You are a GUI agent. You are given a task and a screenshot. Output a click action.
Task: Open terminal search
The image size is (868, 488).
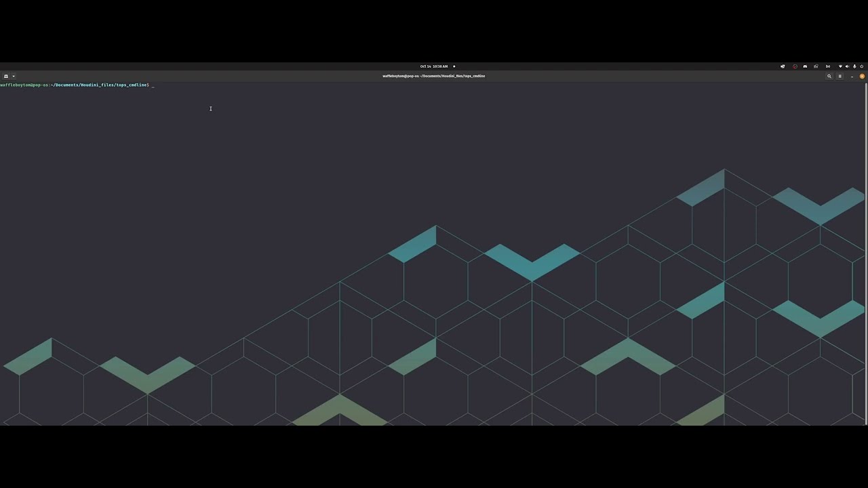(829, 76)
